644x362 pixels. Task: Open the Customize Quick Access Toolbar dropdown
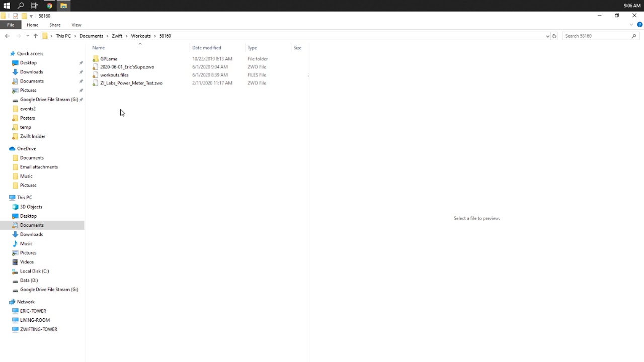click(x=31, y=16)
